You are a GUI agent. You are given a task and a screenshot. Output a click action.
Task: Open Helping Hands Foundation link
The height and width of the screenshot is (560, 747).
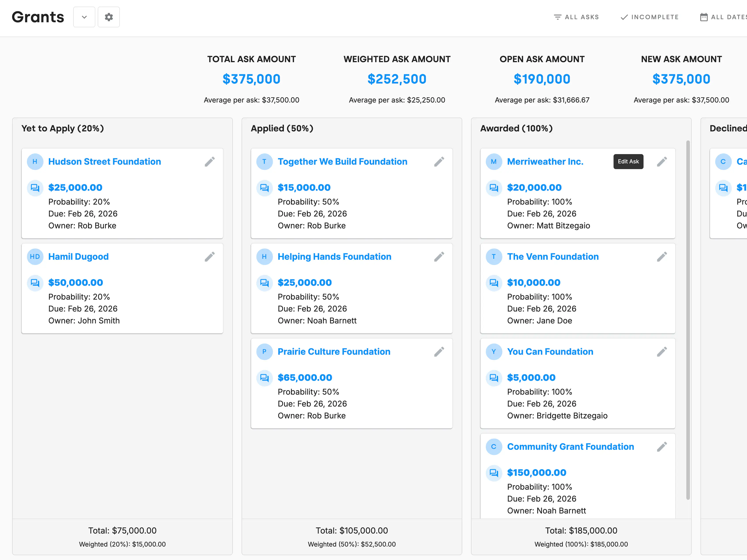pos(334,257)
